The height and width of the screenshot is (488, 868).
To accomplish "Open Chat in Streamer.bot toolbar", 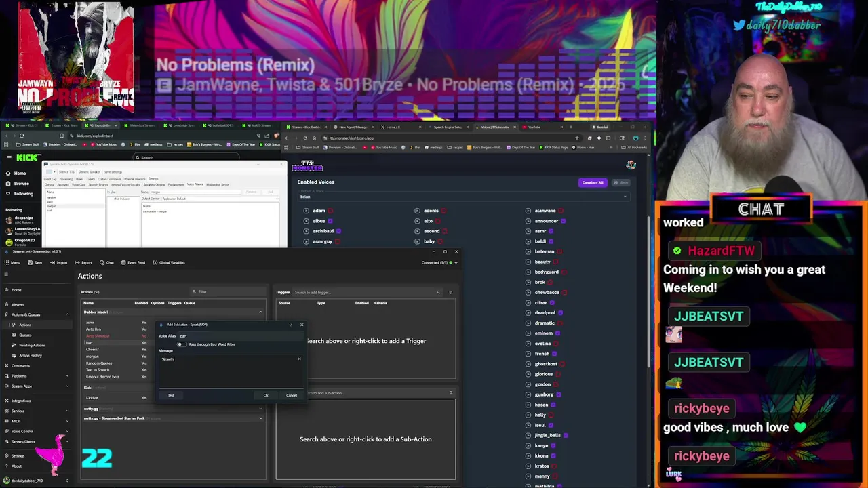I will [107, 262].
